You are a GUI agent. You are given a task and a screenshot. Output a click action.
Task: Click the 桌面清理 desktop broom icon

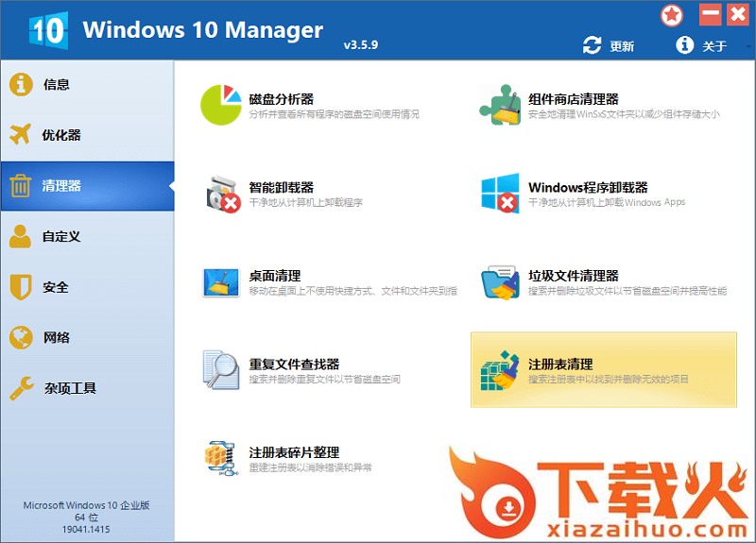pos(221,282)
